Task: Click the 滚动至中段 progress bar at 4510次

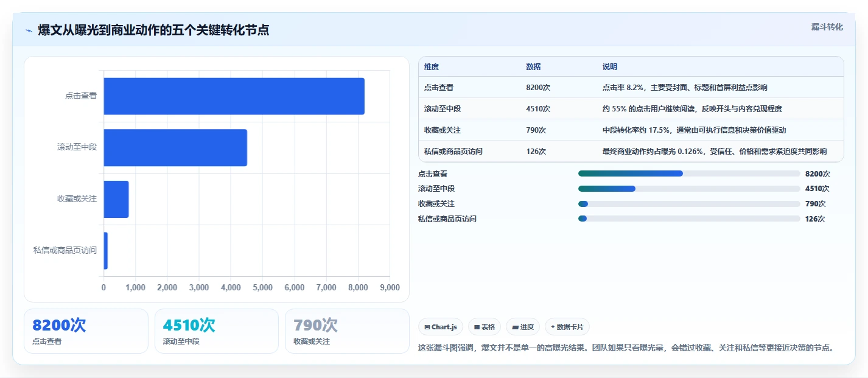Action: 689,189
